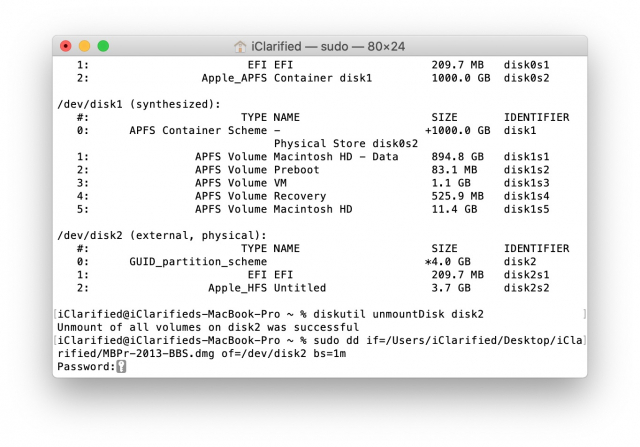Click the red close window button
The width and height of the screenshot is (640, 447).
66,46
